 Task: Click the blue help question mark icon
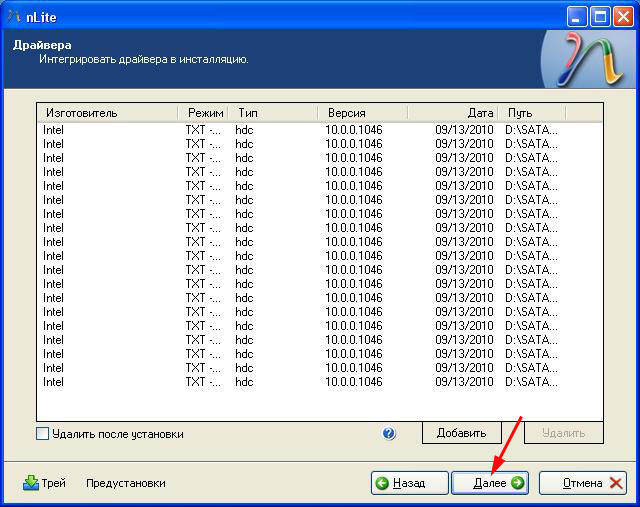pos(389,433)
